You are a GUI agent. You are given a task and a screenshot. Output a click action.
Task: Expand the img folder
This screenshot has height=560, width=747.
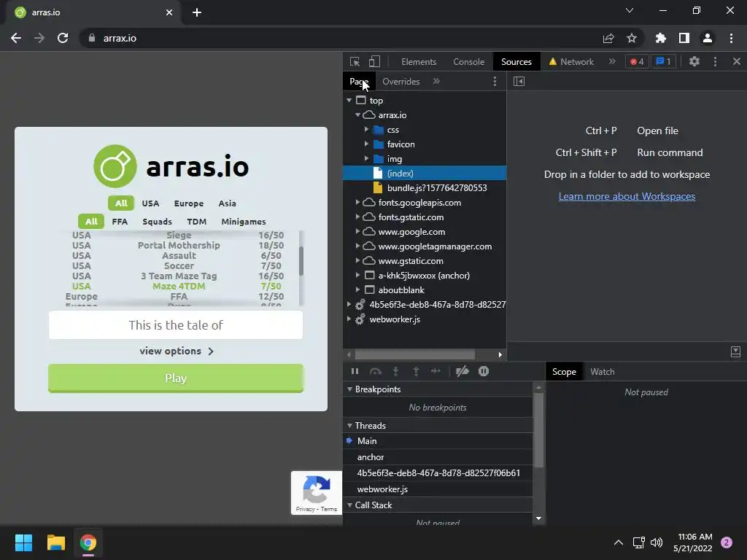[x=366, y=158]
